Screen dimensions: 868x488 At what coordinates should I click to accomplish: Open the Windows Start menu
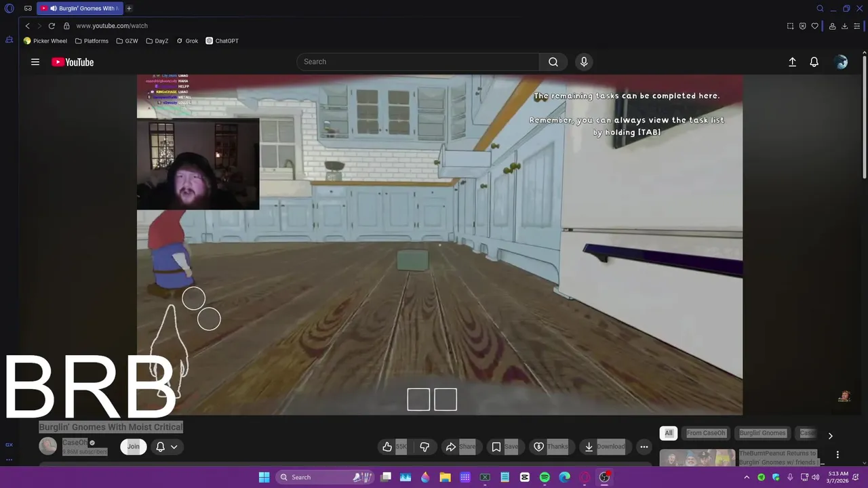[264, 477]
